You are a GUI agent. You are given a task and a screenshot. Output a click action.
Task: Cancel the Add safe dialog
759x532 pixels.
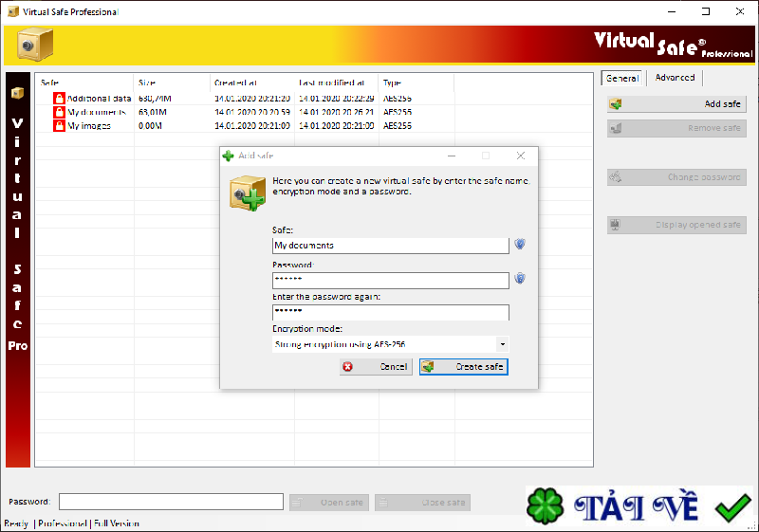coord(376,367)
